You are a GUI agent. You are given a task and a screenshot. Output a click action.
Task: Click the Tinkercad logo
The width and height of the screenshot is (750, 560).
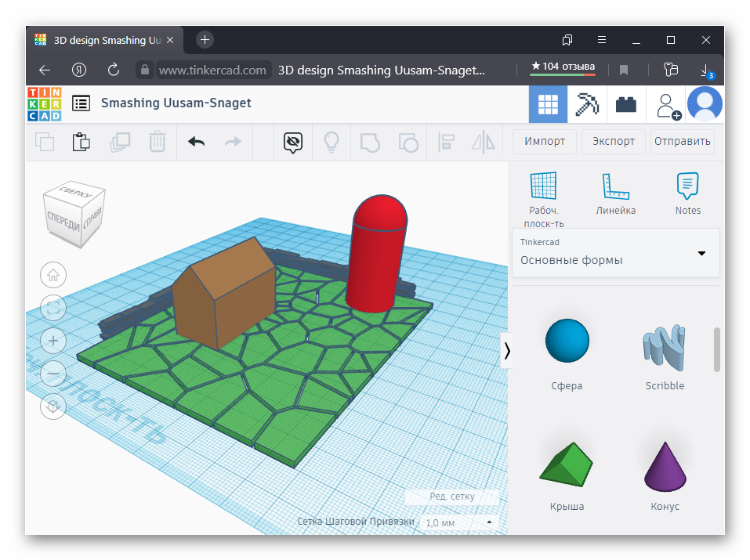click(44, 103)
